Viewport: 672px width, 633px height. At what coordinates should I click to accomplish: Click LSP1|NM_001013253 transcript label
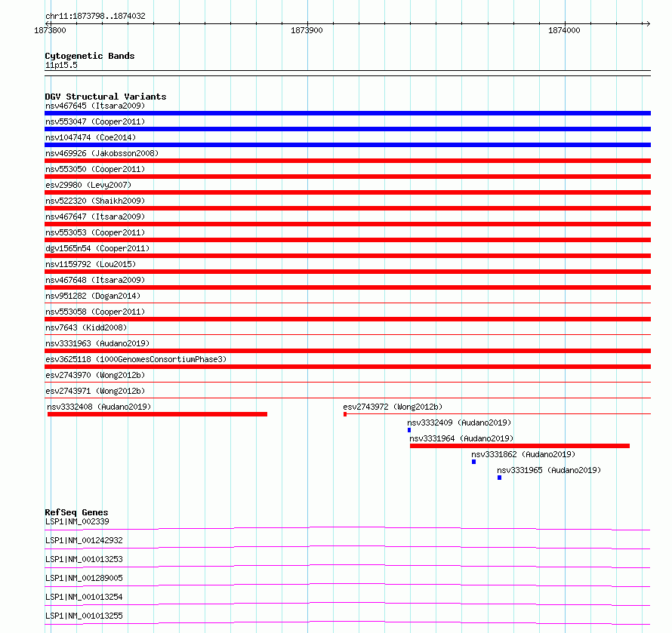pyautogui.click(x=84, y=559)
